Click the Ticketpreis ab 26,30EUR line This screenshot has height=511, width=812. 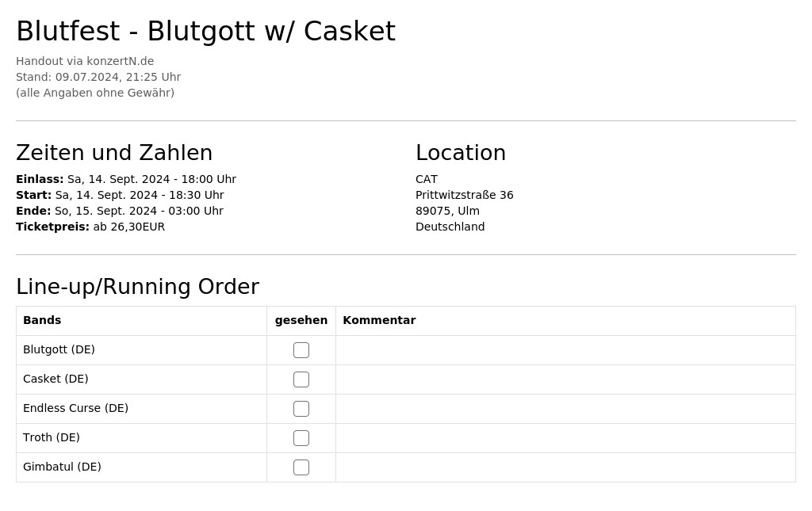tap(90, 227)
